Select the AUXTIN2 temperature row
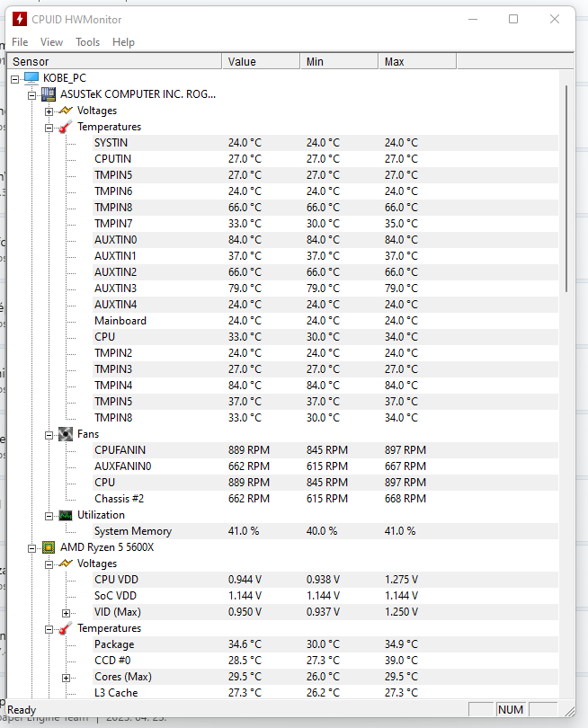This screenshot has width=588, height=728. pyautogui.click(x=325, y=272)
